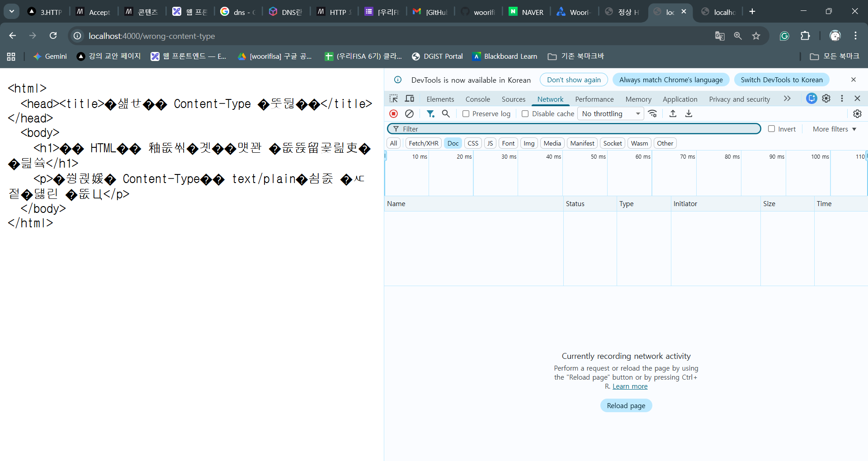This screenshot has width=868, height=461.
Task: Switch to the Console tab
Action: pyautogui.click(x=477, y=99)
